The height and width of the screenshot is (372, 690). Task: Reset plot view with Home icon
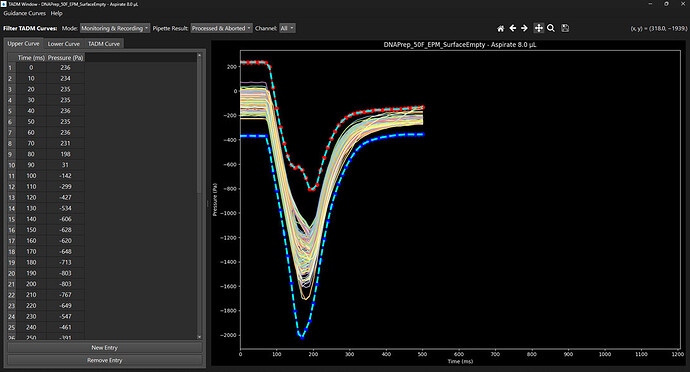pyautogui.click(x=500, y=28)
